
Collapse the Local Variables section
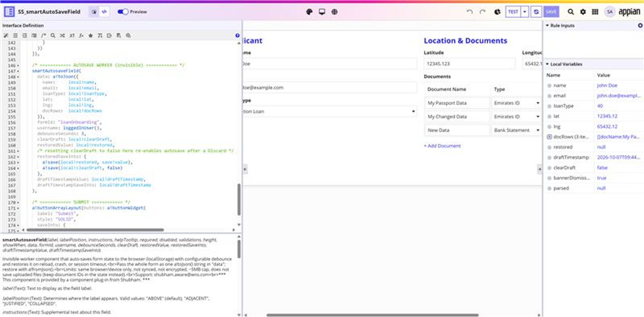(547, 64)
